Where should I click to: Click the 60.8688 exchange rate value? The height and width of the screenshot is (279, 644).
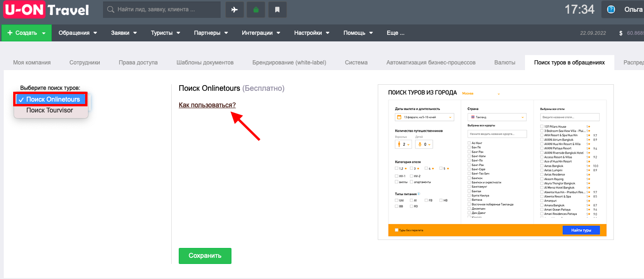coord(635,33)
